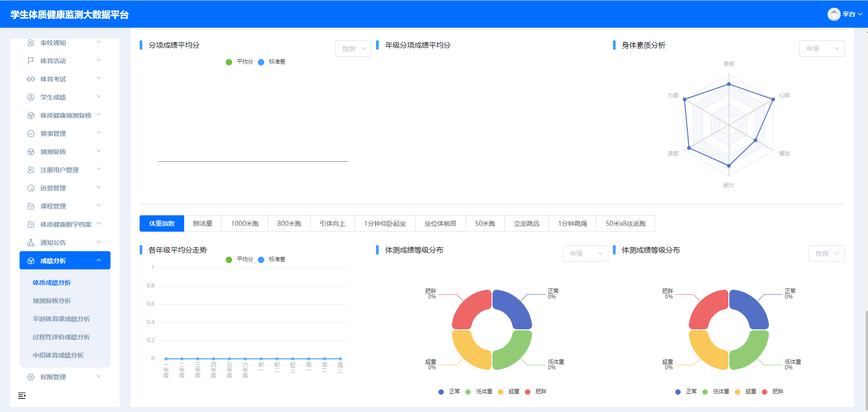Toggle 标准差 legend in 分项成绩平均分 chart
The image size is (868, 412).
pyautogui.click(x=272, y=62)
